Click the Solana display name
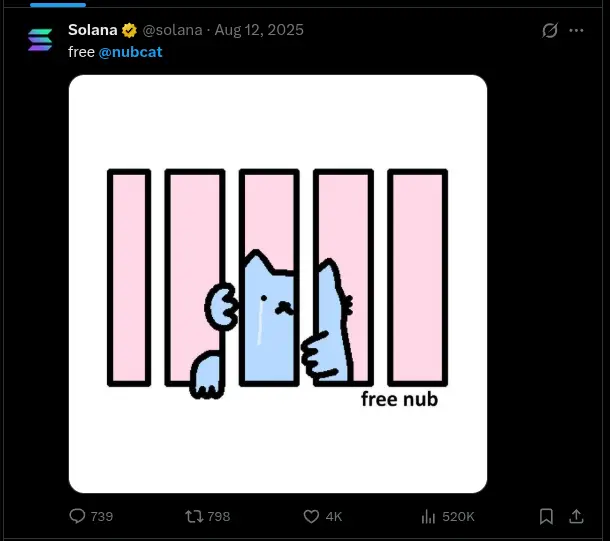Image resolution: width=610 pixels, height=541 pixels. [x=93, y=30]
